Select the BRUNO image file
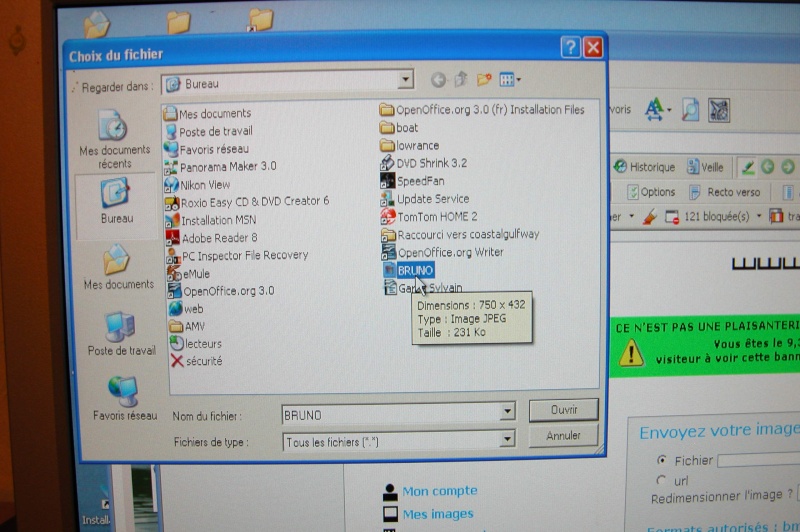The height and width of the screenshot is (532, 800). tap(409, 270)
